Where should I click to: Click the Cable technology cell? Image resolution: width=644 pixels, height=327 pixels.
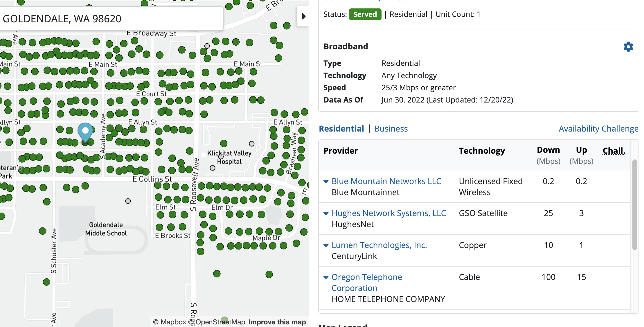tap(469, 277)
